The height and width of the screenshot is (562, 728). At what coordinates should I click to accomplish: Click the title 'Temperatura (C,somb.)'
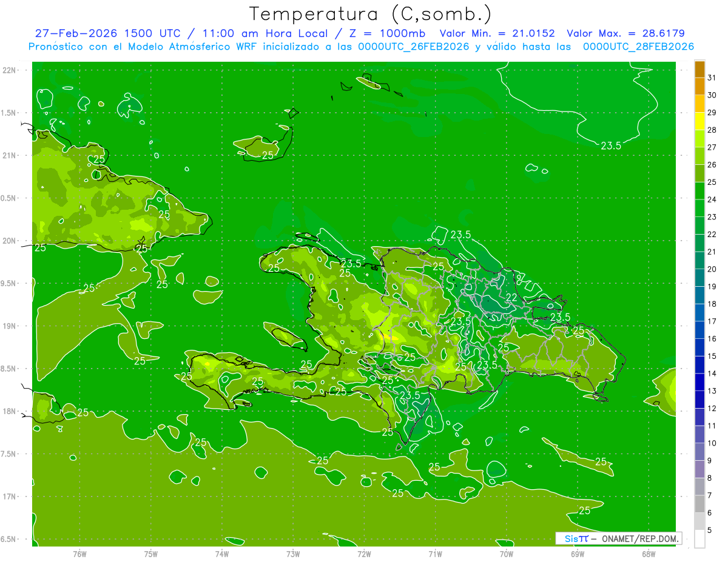pyautogui.click(x=371, y=15)
